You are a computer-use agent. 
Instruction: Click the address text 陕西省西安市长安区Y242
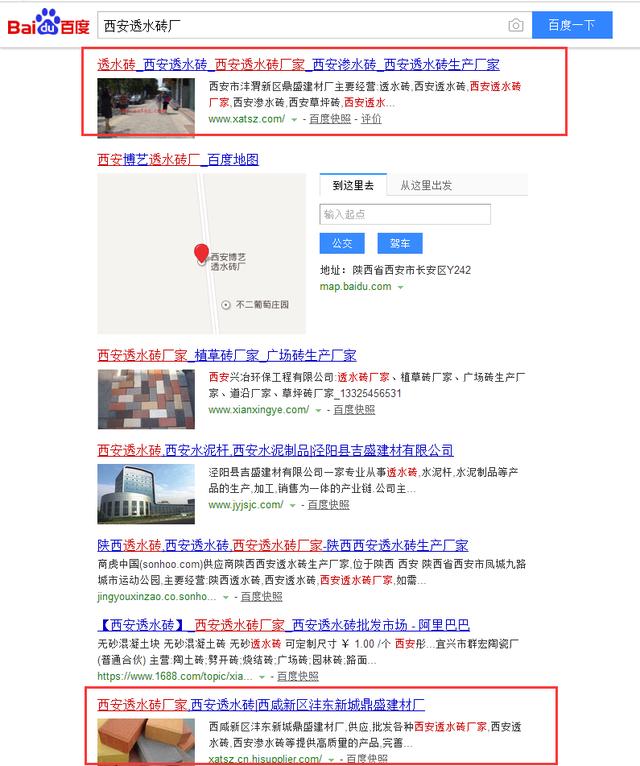tap(411, 270)
